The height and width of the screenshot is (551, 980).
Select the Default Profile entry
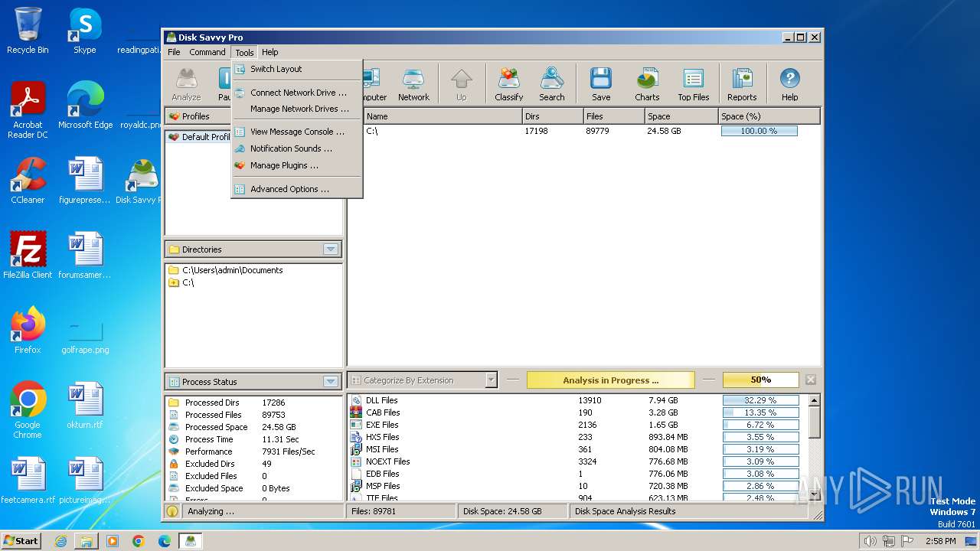[x=200, y=137]
